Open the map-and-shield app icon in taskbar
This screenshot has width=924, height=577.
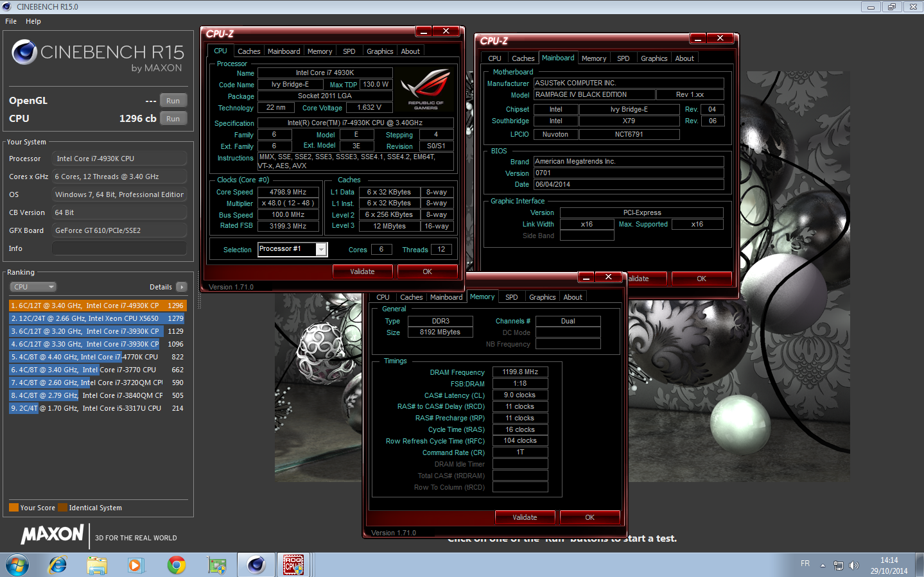pyautogui.click(x=216, y=565)
